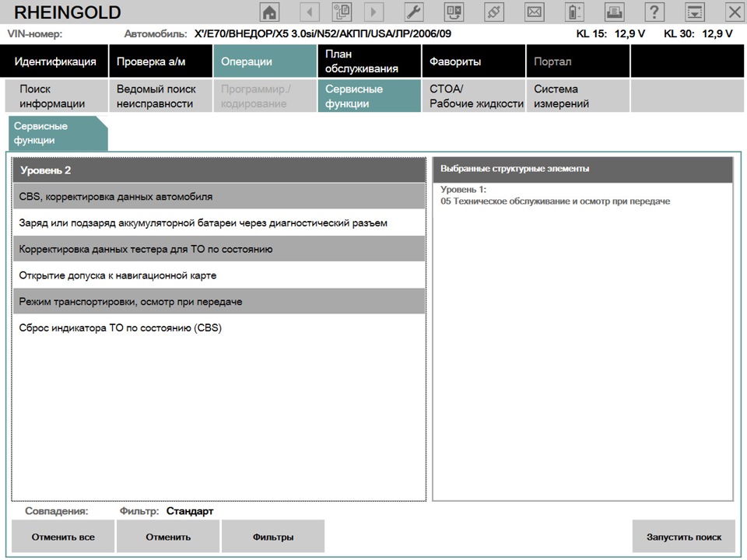747x560 pixels.
Task: Select the Сервисные функции subtab in the second row
Action: (x=369, y=96)
